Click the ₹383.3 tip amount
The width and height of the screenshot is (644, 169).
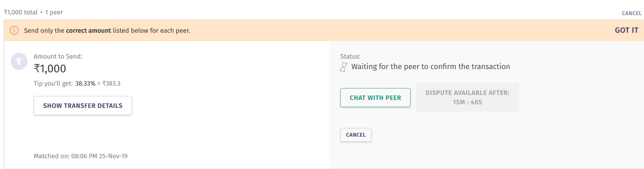pyautogui.click(x=111, y=83)
